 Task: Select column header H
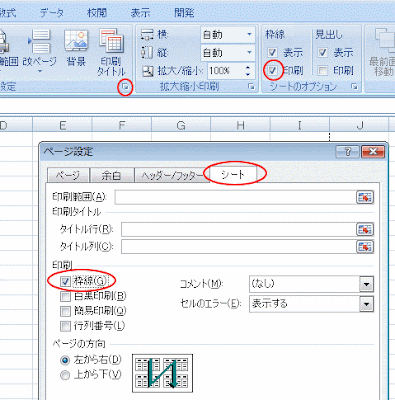[240, 125]
